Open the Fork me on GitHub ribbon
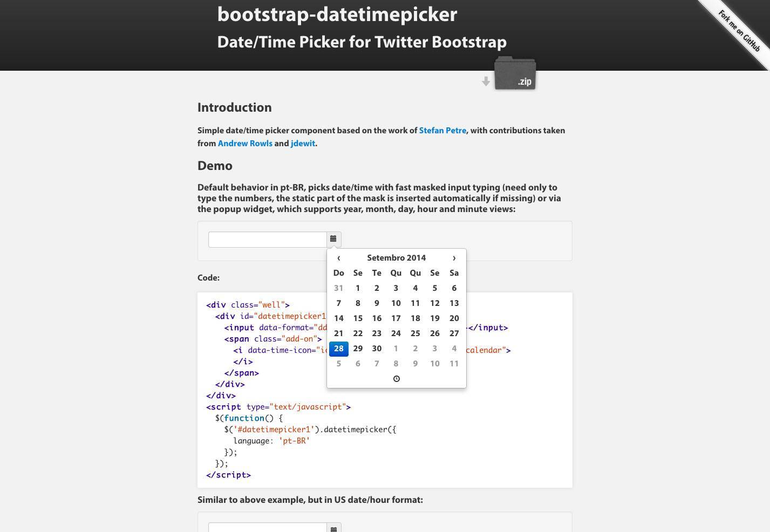770x532 pixels. [x=739, y=31]
